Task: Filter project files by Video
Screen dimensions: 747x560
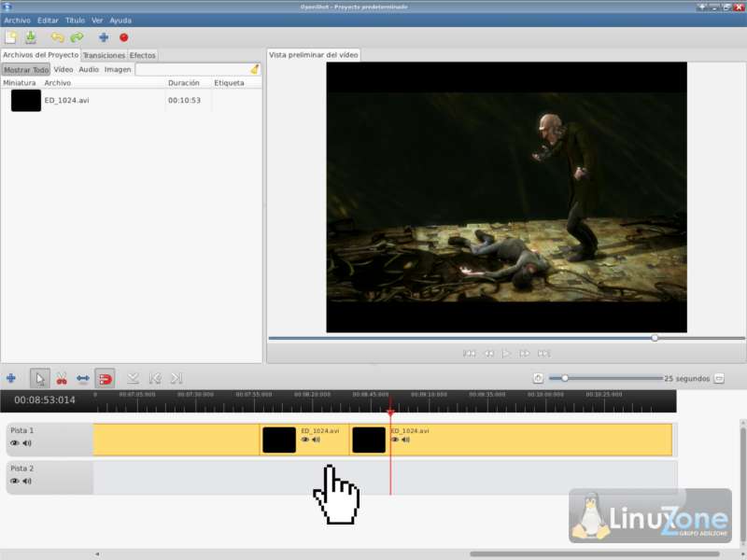Action: 63,69
